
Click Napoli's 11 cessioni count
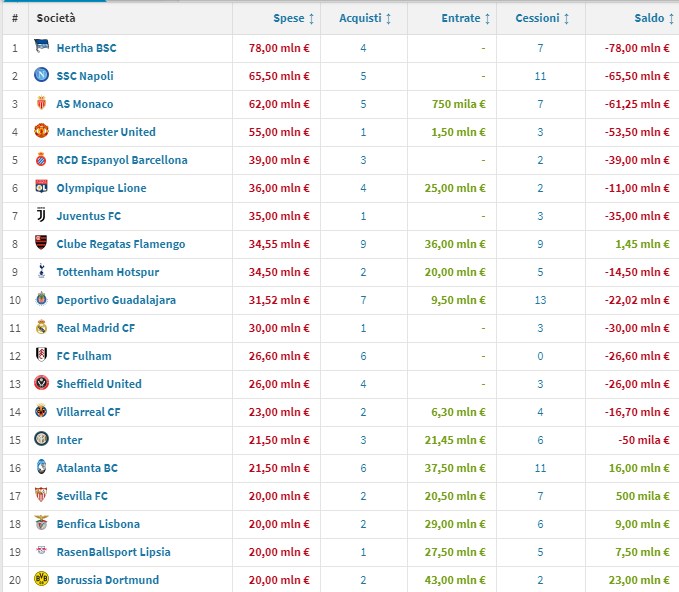(540, 76)
